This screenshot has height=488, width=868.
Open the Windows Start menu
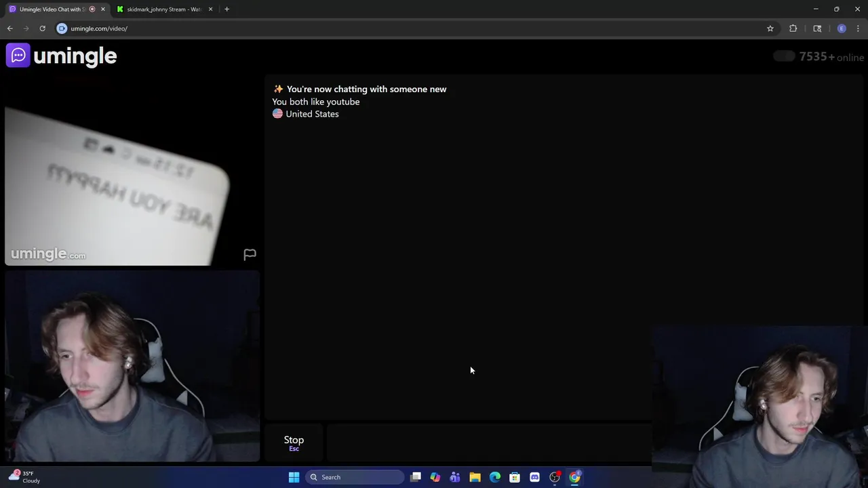[294, 477]
